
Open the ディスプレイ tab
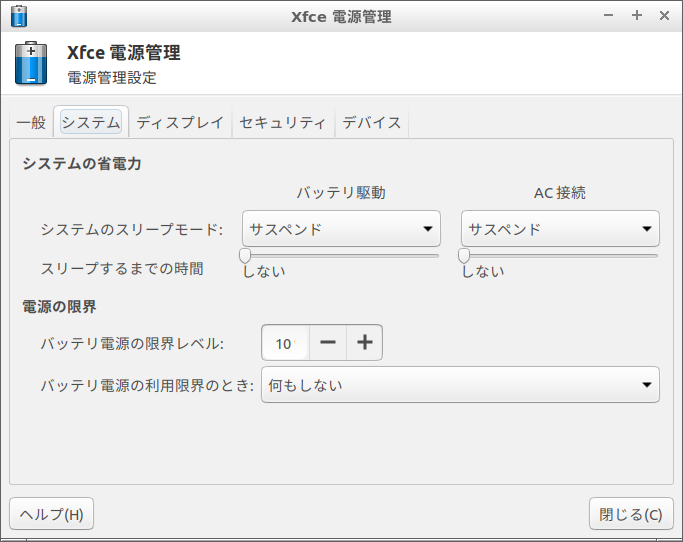coord(180,122)
